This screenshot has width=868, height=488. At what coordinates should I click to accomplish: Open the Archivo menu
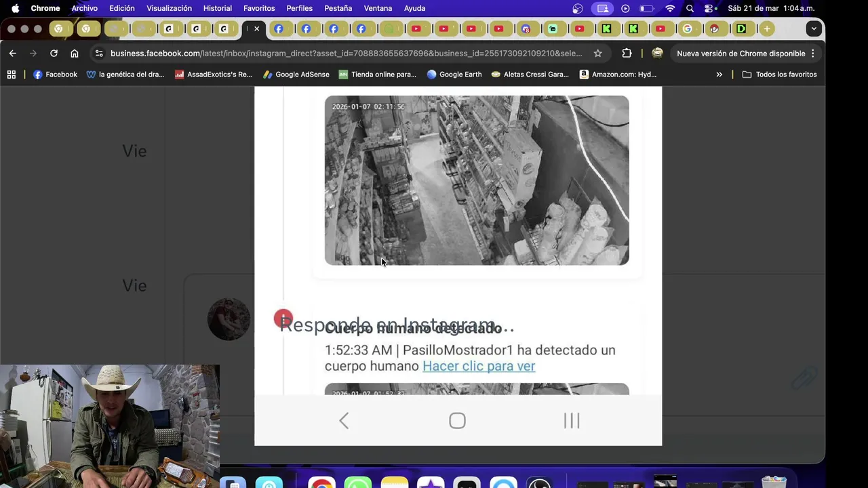(x=85, y=8)
